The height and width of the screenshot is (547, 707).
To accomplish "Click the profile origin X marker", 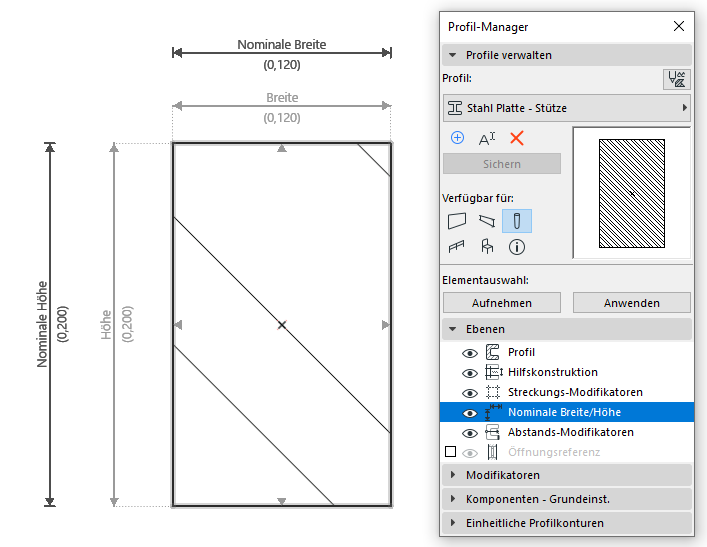I will [x=282, y=325].
